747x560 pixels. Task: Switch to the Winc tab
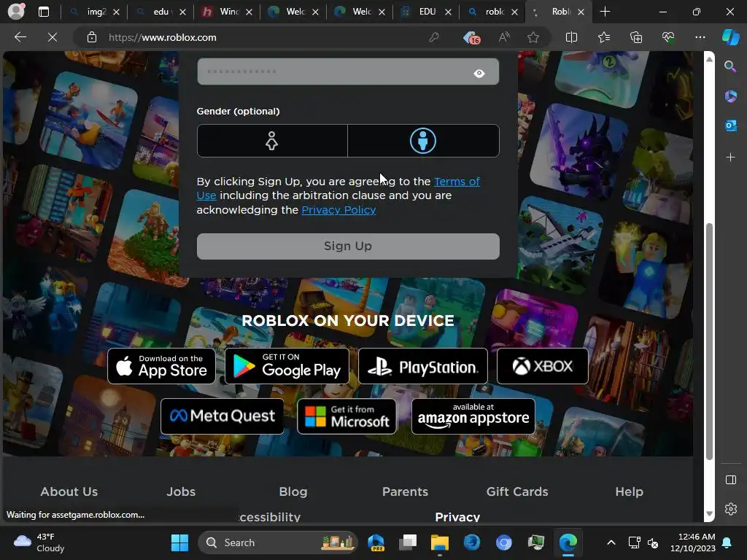point(228,12)
